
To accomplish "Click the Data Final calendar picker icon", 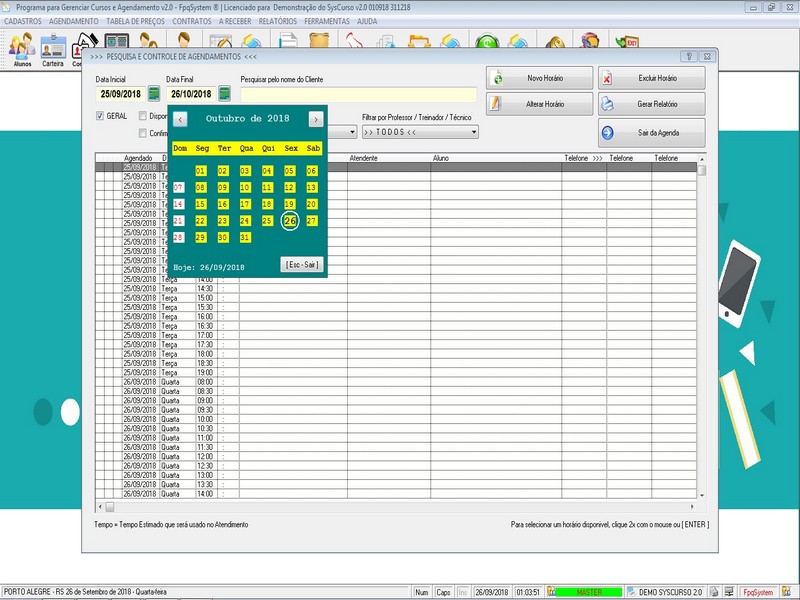I will pos(225,94).
